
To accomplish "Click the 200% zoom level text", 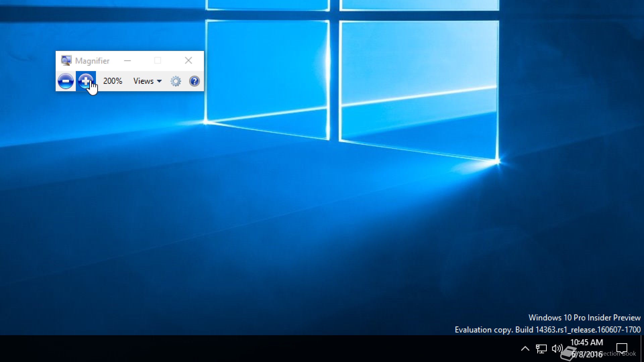I will (x=113, y=81).
